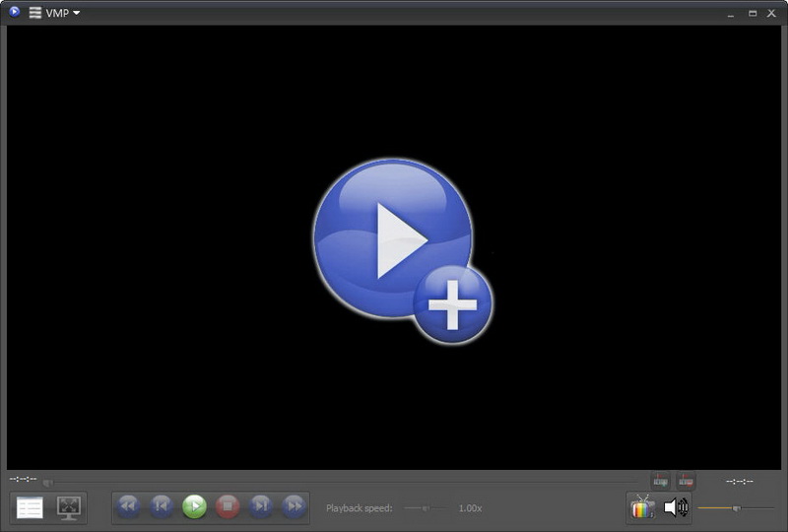Click the blue VMP app logo in title bar
Screen dimensions: 788x532
pos(14,12)
